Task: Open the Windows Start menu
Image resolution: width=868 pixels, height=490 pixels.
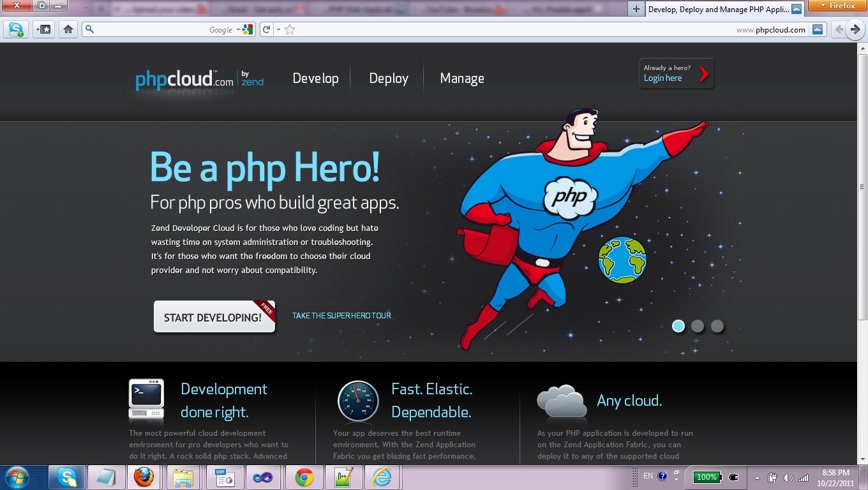Action: click(x=17, y=477)
